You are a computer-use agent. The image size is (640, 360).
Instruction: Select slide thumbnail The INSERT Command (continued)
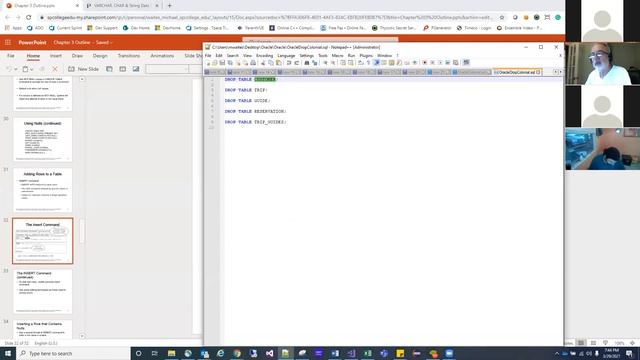pos(42,291)
